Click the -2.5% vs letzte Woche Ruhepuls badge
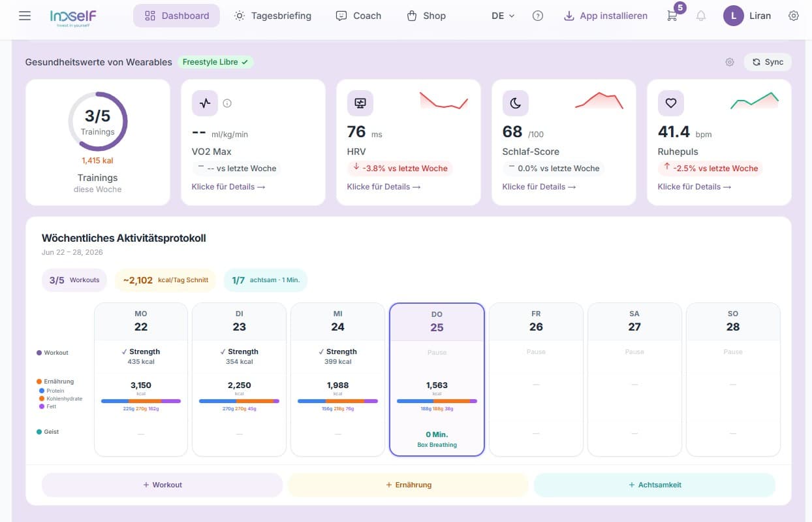 tap(710, 168)
